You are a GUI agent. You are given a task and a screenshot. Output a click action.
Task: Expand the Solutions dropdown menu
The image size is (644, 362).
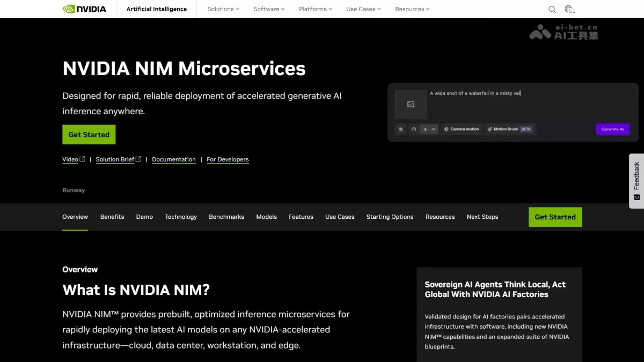point(223,9)
